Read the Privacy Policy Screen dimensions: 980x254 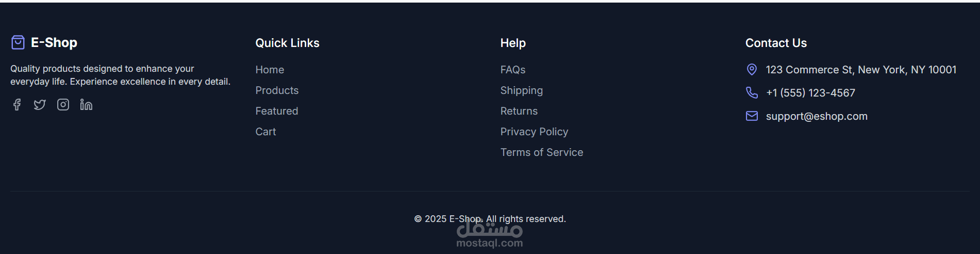(534, 132)
